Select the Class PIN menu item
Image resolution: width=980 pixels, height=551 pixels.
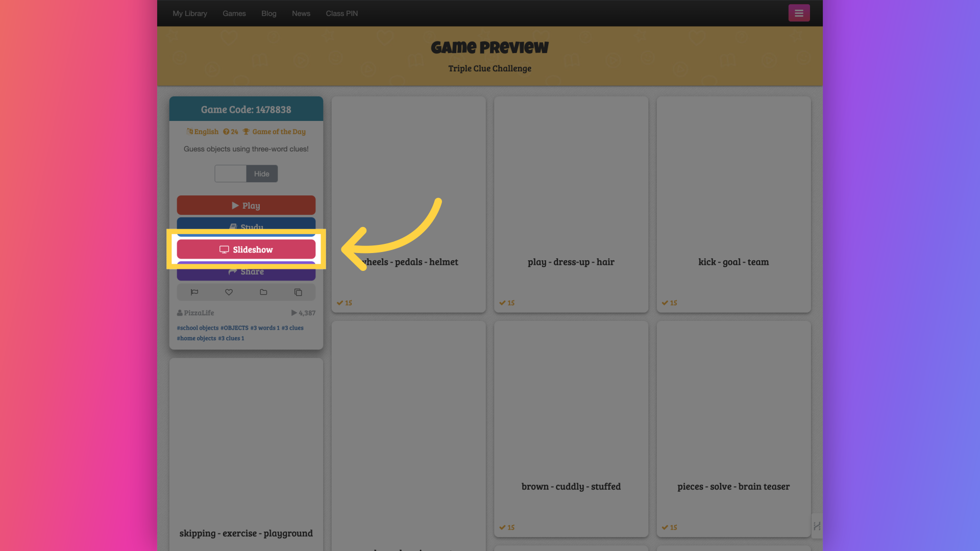342,13
